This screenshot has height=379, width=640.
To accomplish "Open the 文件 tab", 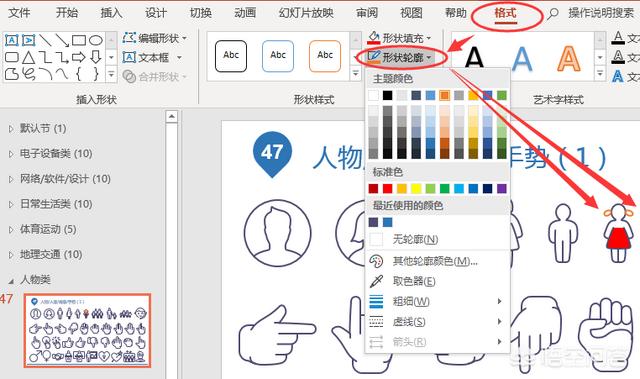I will [19, 13].
